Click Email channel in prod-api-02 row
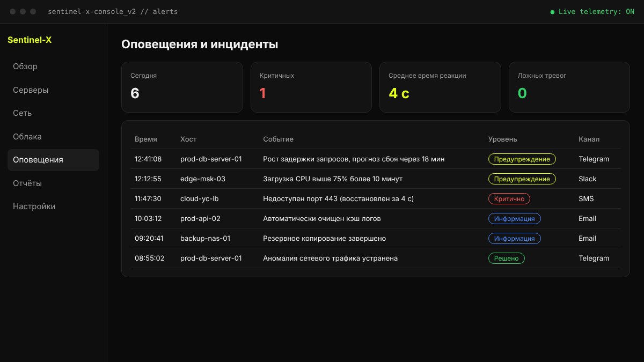The height and width of the screenshot is (362, 644). coord(588,219)
